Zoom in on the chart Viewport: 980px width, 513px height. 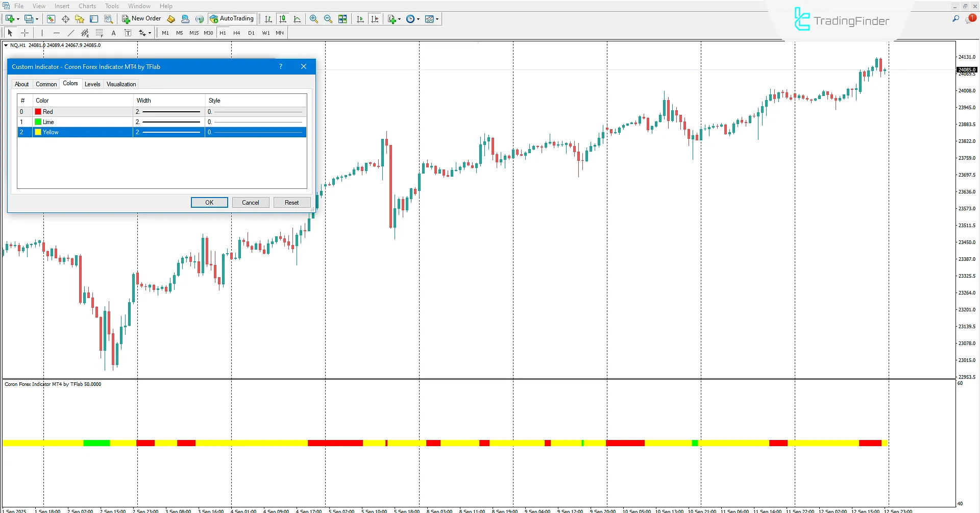[x=314, y=19]
